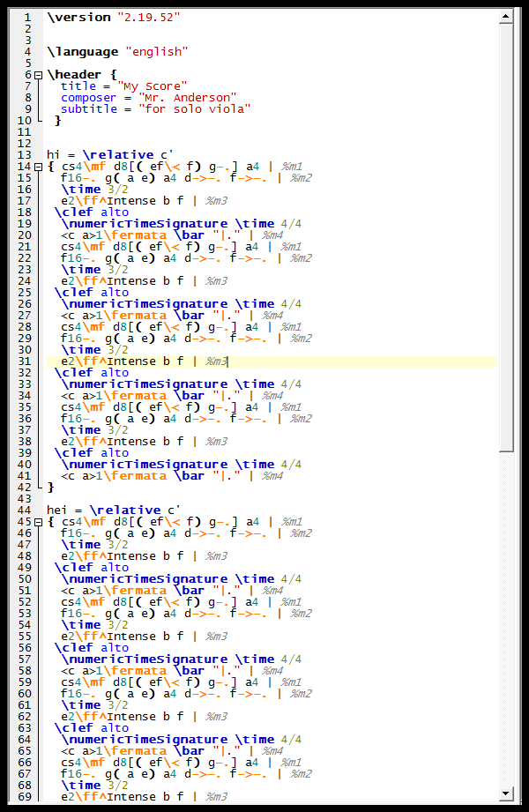
Task: Click the "My Score" title string
Action: pos(153,86)
